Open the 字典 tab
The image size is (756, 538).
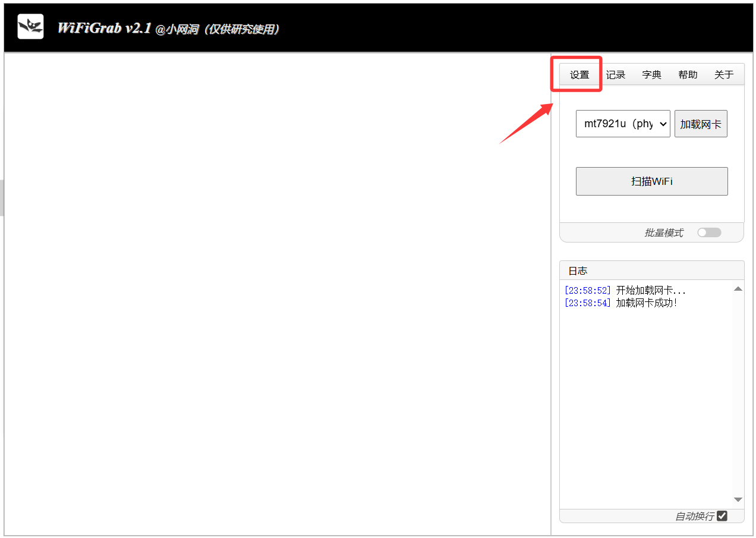pyautogui.click(x=651, y=75)
